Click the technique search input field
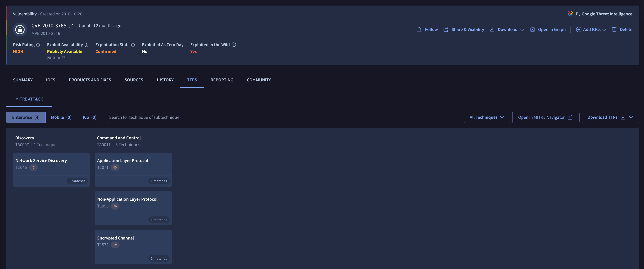This screenshot has width=644, height=269. click(283, 117)
